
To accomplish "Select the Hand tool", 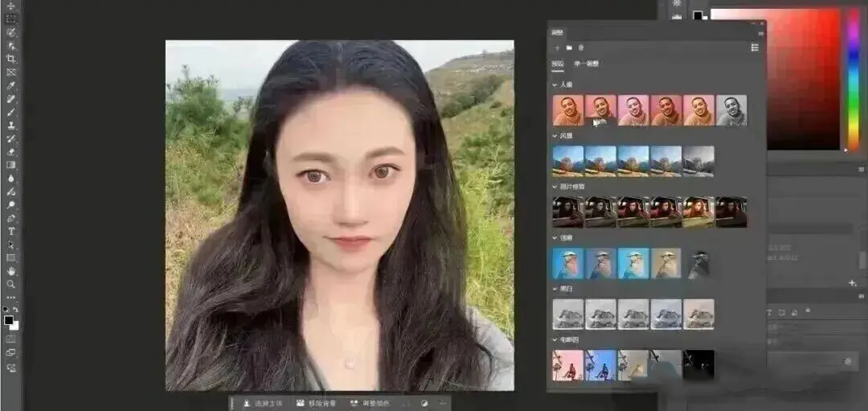I will pos(11,271).
